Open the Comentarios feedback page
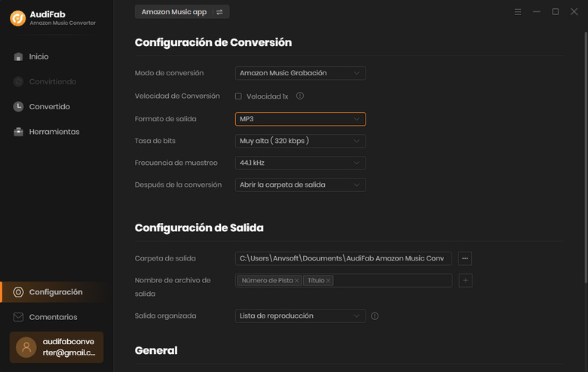 pyautogui.click(x=53, y=317)
